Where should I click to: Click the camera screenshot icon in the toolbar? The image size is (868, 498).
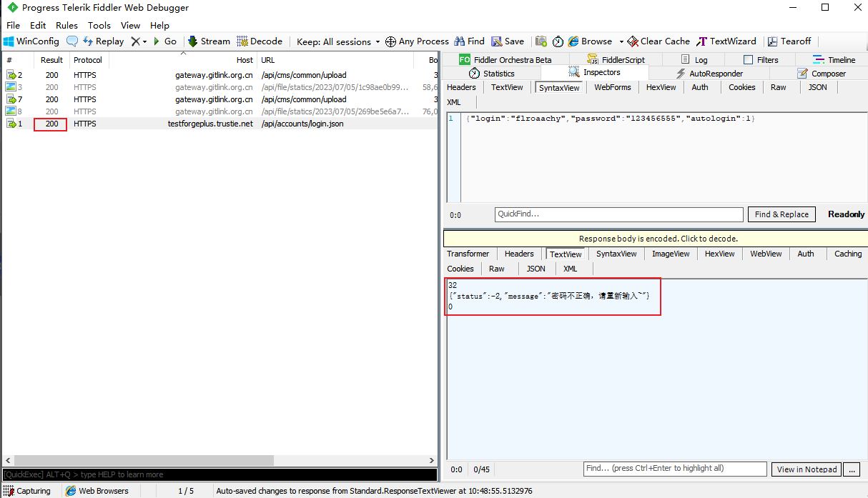pos(541,41)
